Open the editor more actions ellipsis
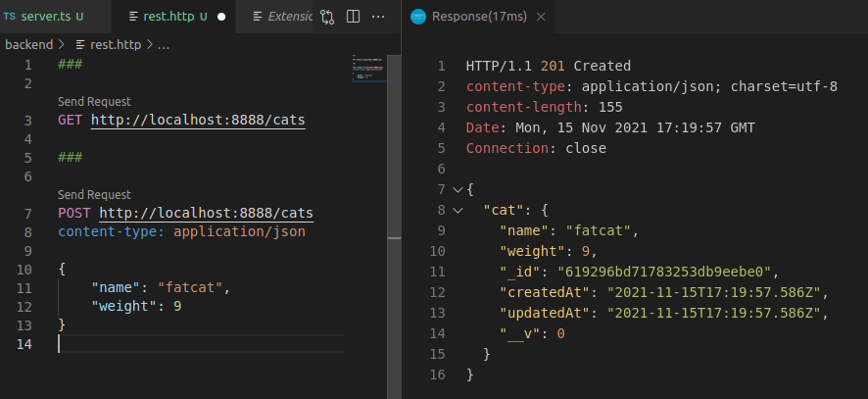The image size is (868, 399). [x=378, y=17]
